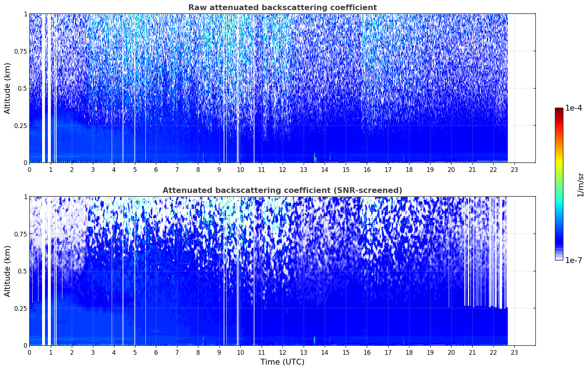Click the top altitude tick '1' of the raw plot

[25, 14]
